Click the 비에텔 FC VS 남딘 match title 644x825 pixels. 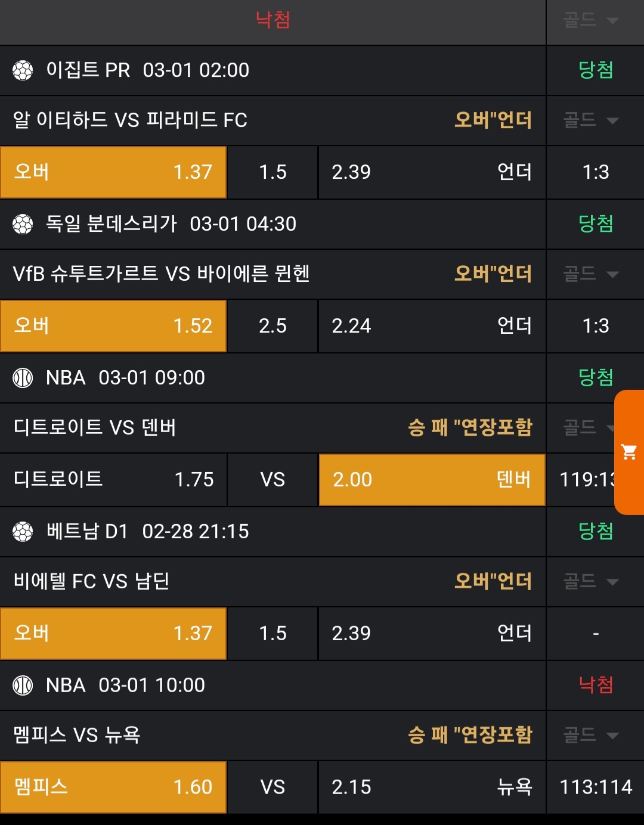pos(91,581)
